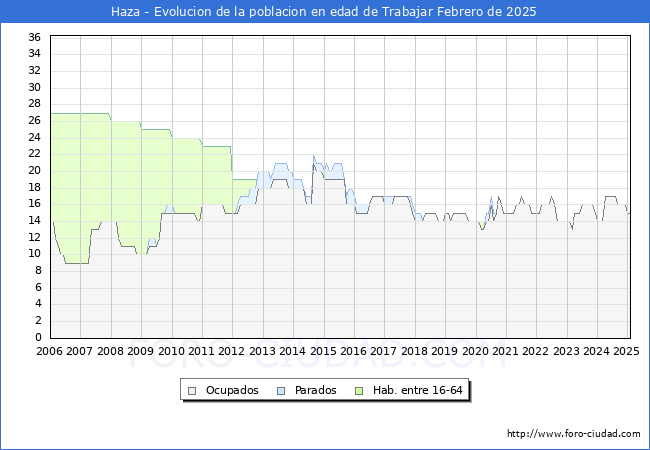Click the 0 y-axis value
650x450 pixels.
tap(38, 337)
